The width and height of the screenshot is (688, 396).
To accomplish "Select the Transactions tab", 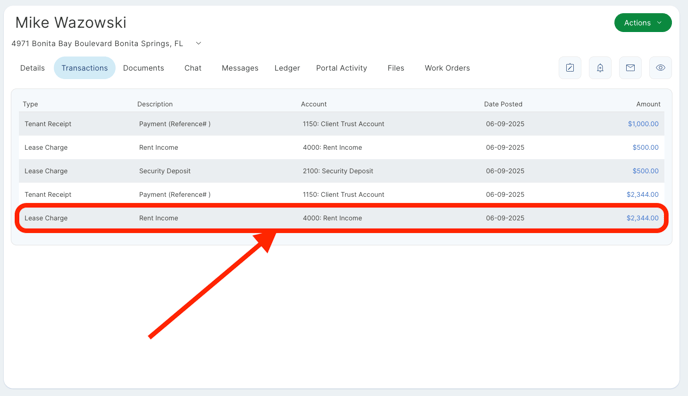I will 84,68.
